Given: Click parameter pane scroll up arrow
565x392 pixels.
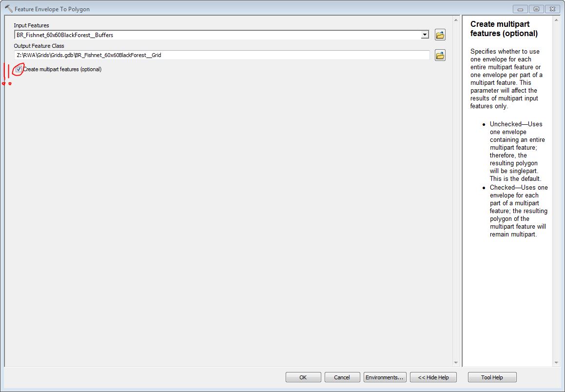Looking at the screenshot, I should [456, 20].
